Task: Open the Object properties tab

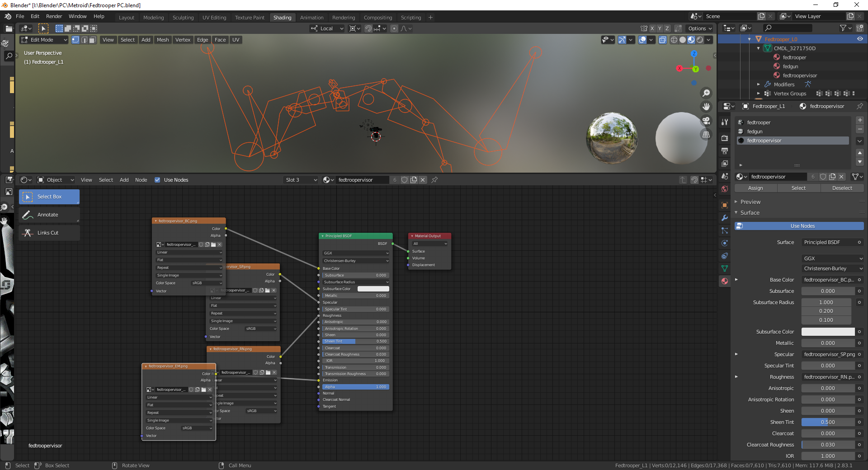Action: [x=725, y=205]
